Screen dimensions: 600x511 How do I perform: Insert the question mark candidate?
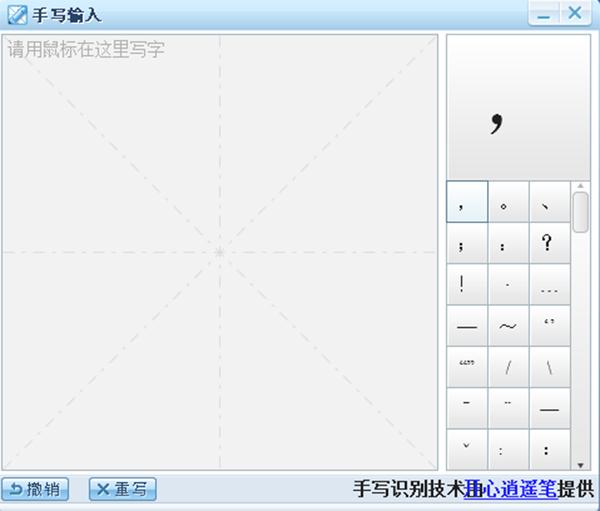point(550,243)
